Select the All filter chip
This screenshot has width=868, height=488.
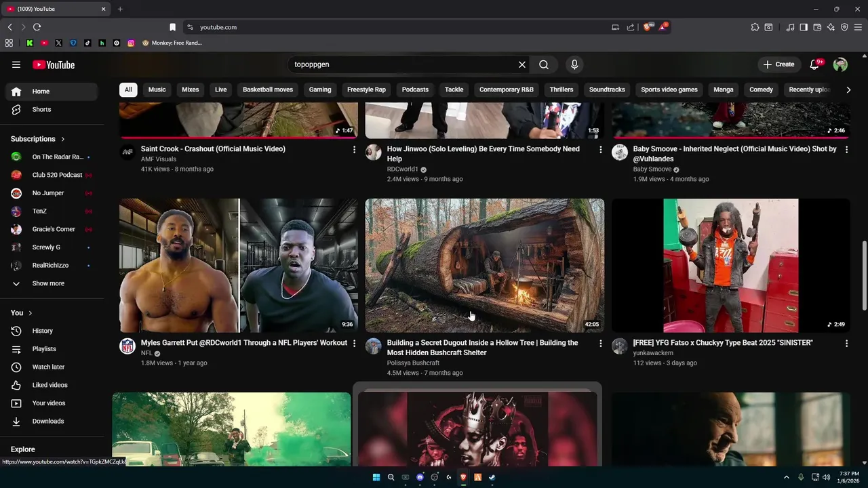click(x=128, y=89)
